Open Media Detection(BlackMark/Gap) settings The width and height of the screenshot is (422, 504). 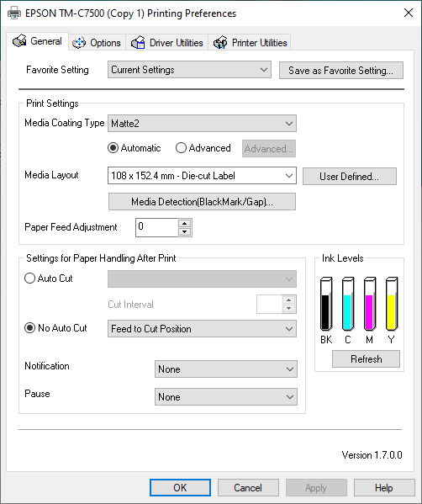[202, 202]
